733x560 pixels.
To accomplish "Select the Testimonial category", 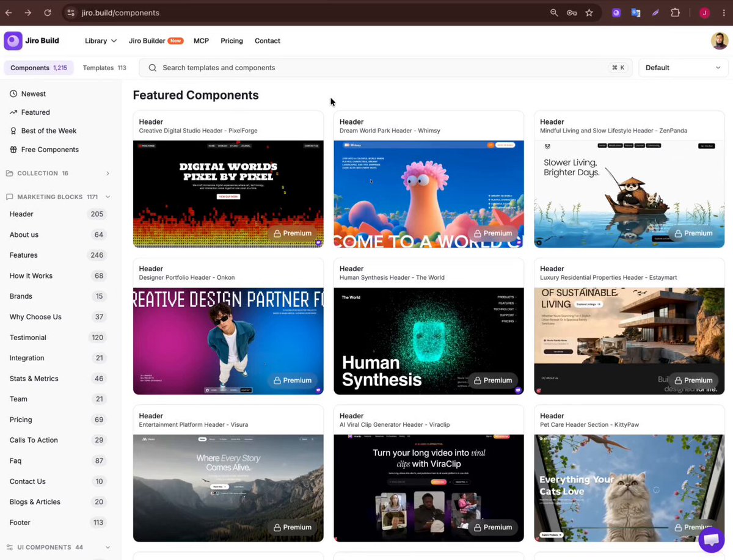I will click(x=58, y=338).
